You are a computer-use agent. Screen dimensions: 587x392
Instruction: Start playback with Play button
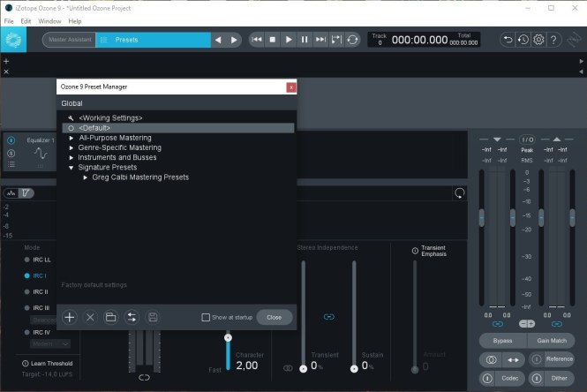pos(289,40)
